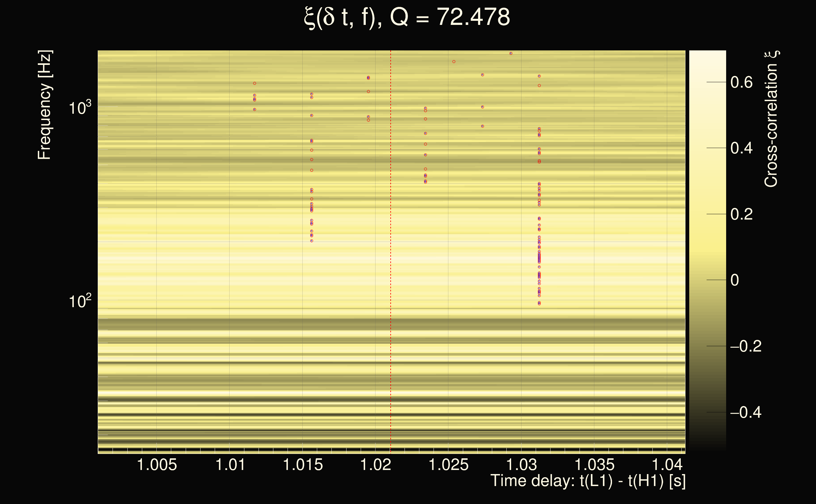The height and width of the screenshot is (504, 816).
Task: Click the 1.04 tick label on the x-axis
Action: [667, 465]
